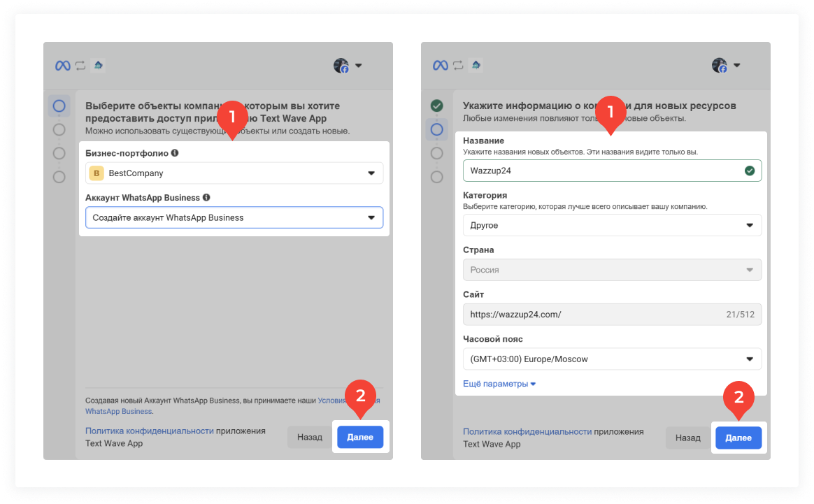The image size is (814, 504).
Task: Expand the Ещё параметры section
Action: click(x=499, y=384)
